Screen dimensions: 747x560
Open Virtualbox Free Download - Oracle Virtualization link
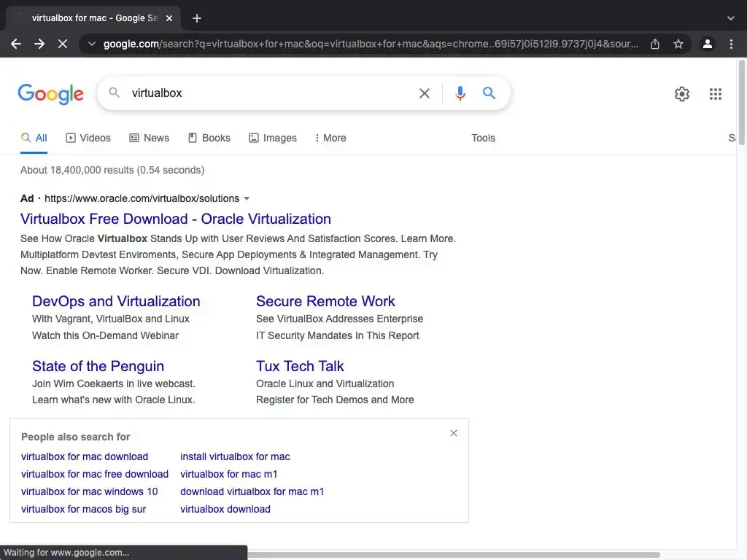tap(175, 219)
